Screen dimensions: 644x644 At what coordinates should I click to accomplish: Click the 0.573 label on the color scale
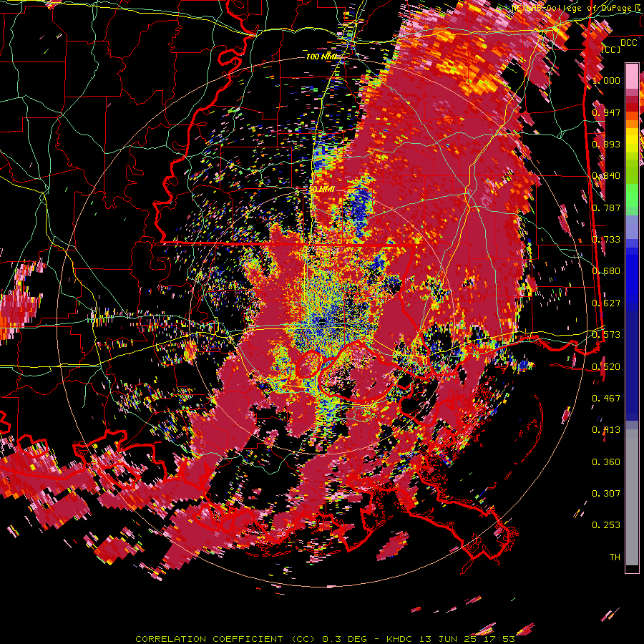coord(606,335)
